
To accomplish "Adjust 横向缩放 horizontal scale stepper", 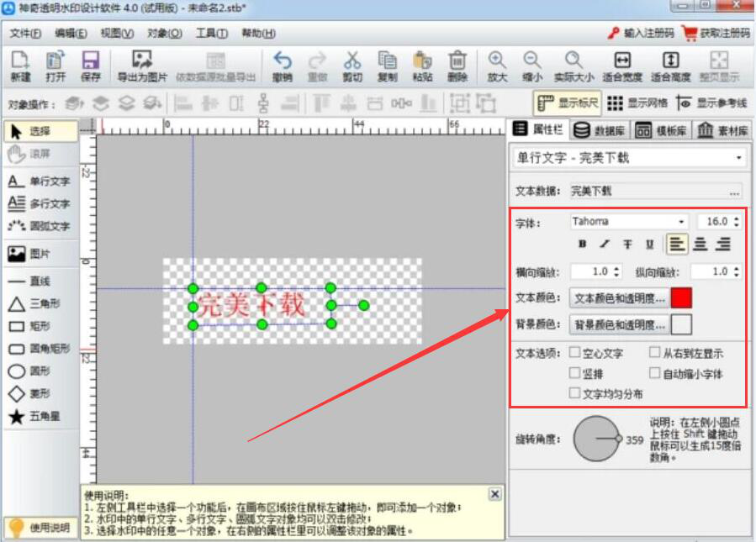I will pos(616,271).
